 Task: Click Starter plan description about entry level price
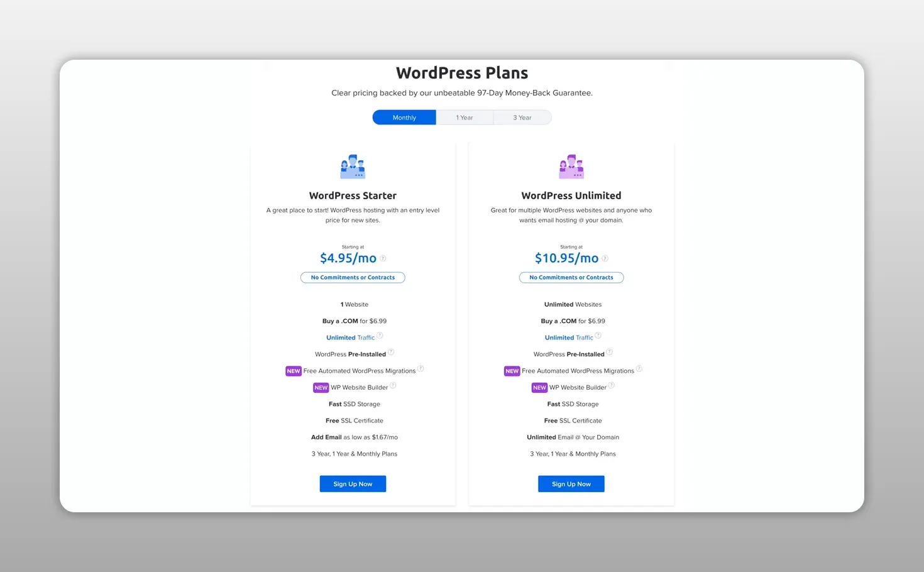(353, 215)
